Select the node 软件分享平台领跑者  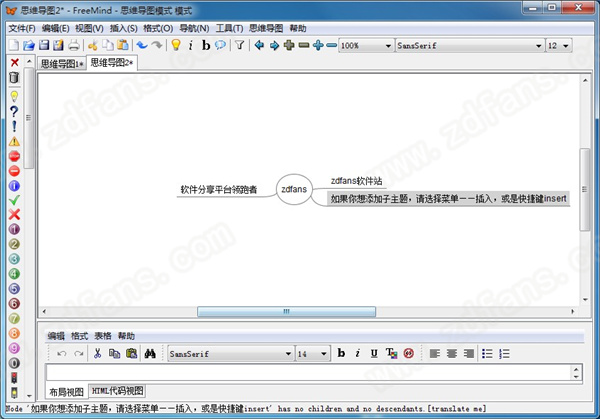click(x=218, y=189)
